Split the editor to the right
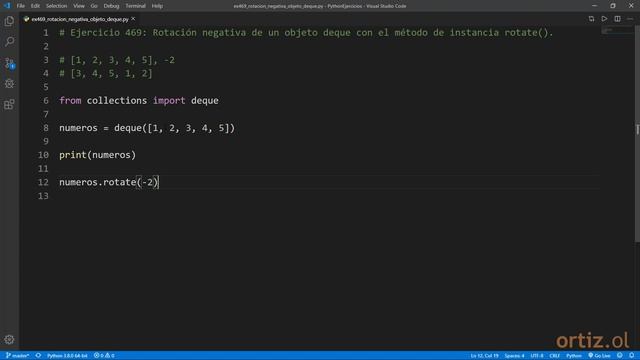This screenshot has height=360, width=640. coord(617,19)
